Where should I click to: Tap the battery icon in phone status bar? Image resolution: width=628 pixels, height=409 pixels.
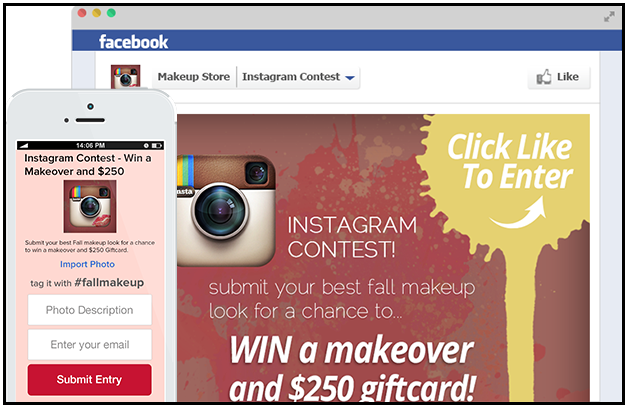(157, 145)
